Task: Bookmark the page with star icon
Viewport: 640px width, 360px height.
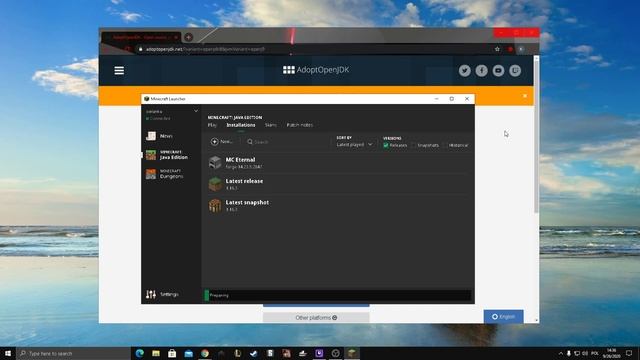Action: (x=497, y=49)
